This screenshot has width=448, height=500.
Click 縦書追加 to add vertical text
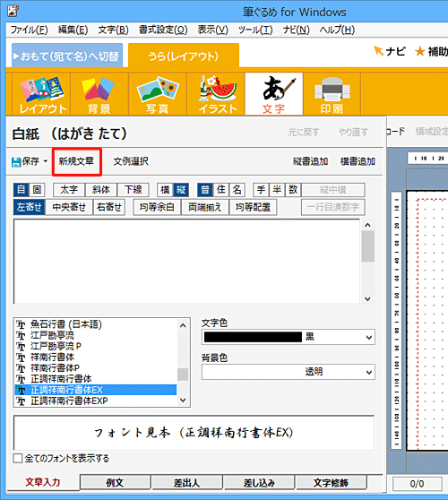point(310,161)
